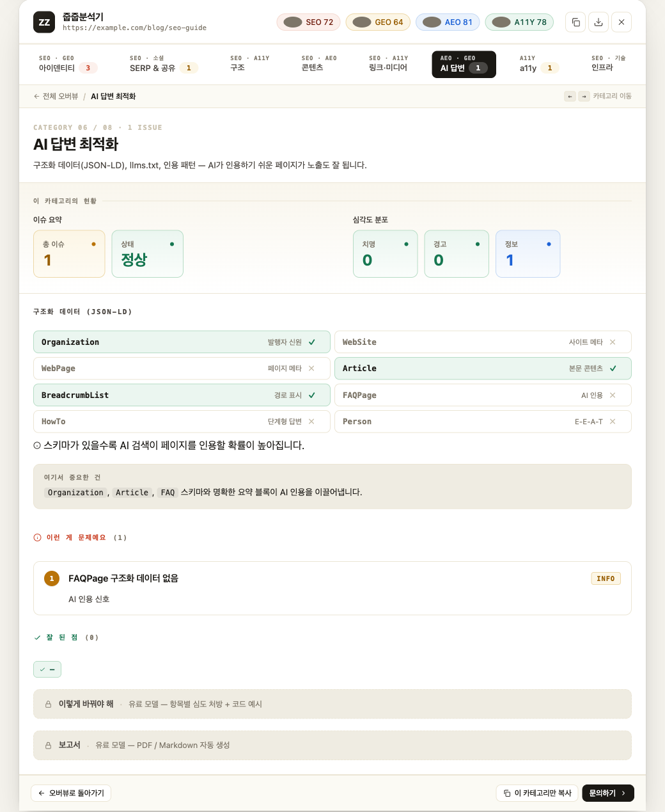The width and height of the screenshot is (665, 812).
Task: Switch to the 콘텐츠 tab
Action: point(319,64)
